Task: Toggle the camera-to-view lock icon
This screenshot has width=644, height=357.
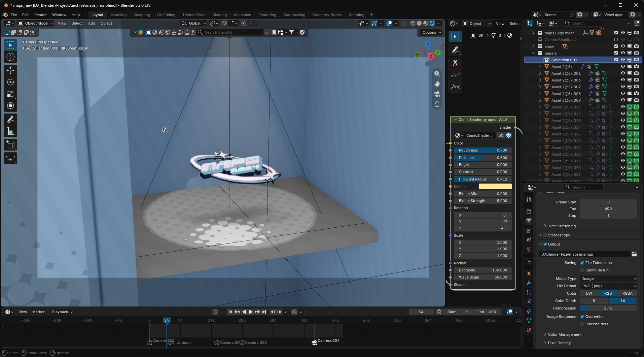Action: coord(437,104)
